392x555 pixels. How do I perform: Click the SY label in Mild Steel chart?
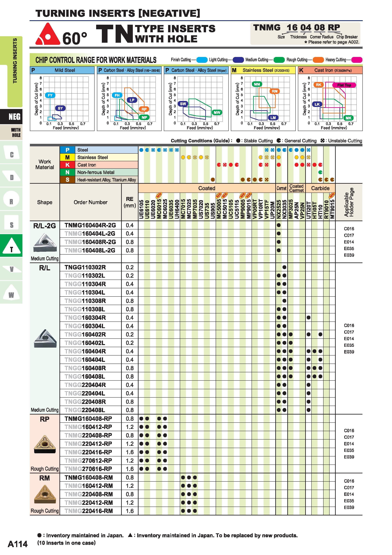[x=60, y=108]
